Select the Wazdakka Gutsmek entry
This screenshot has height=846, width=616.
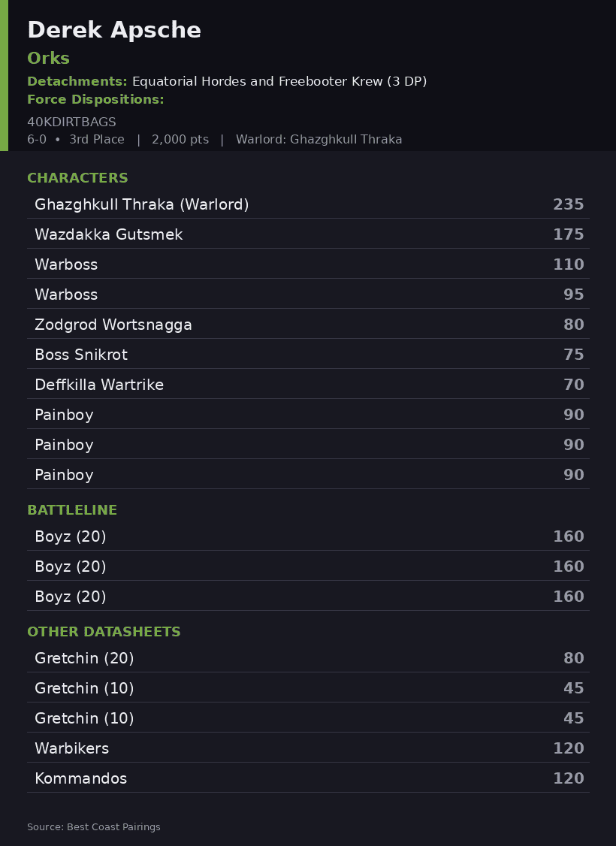pyautogui.click(x=308, y=234)
